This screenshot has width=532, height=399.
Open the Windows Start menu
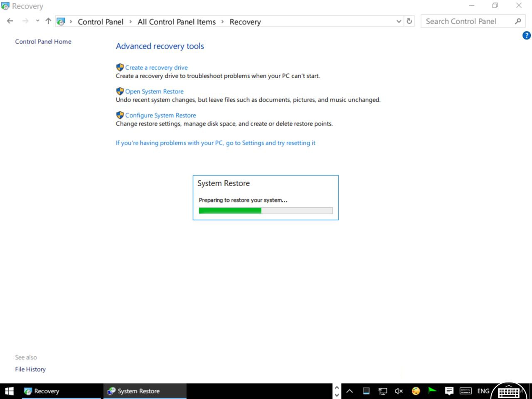point(9,391)
